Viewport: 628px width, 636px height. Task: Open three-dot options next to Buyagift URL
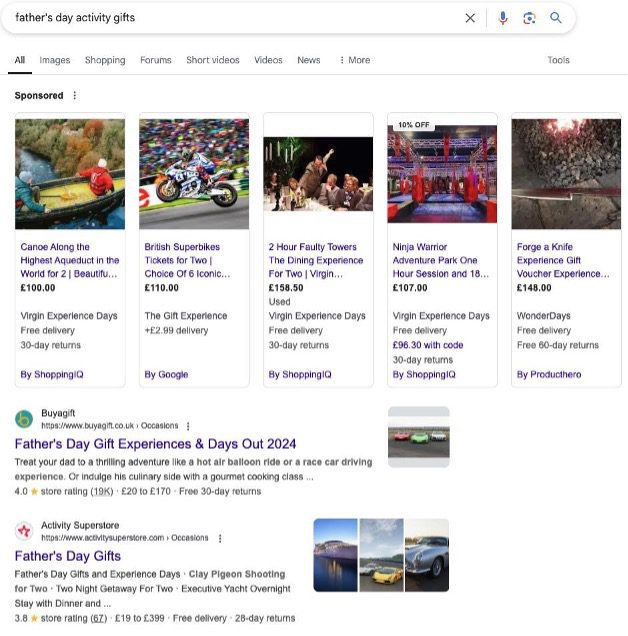(188, 426)
